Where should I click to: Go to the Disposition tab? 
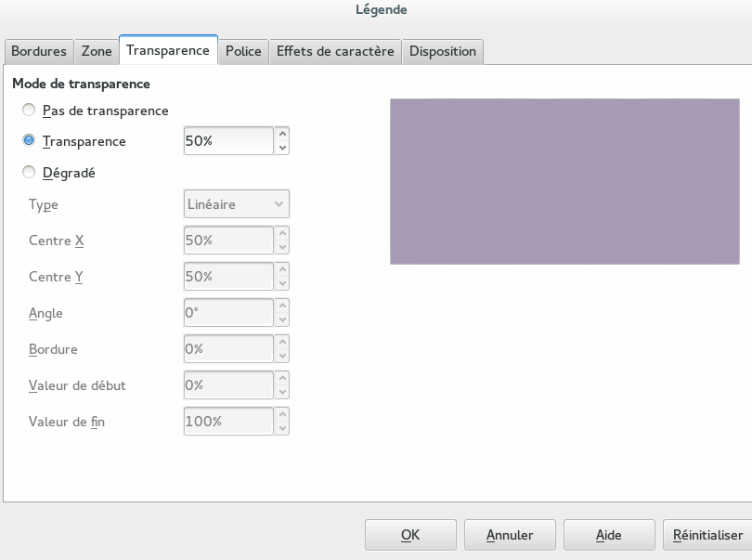coord(442,51)
